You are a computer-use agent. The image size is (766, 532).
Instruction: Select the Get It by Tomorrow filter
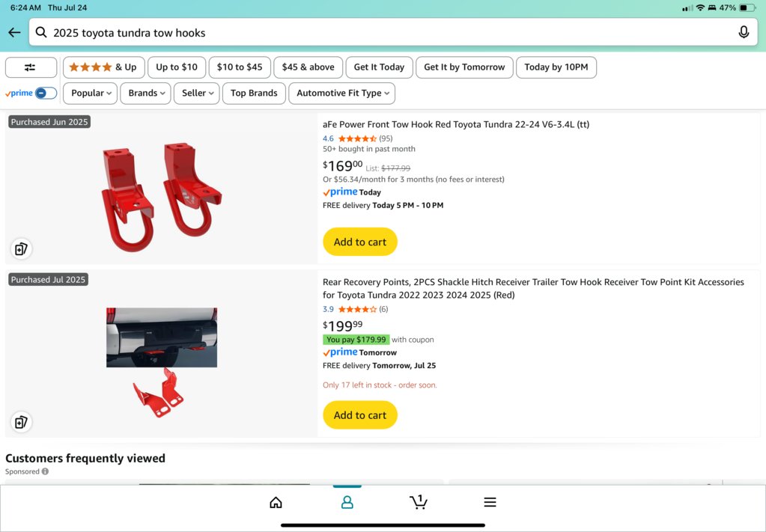click(464, 67)
